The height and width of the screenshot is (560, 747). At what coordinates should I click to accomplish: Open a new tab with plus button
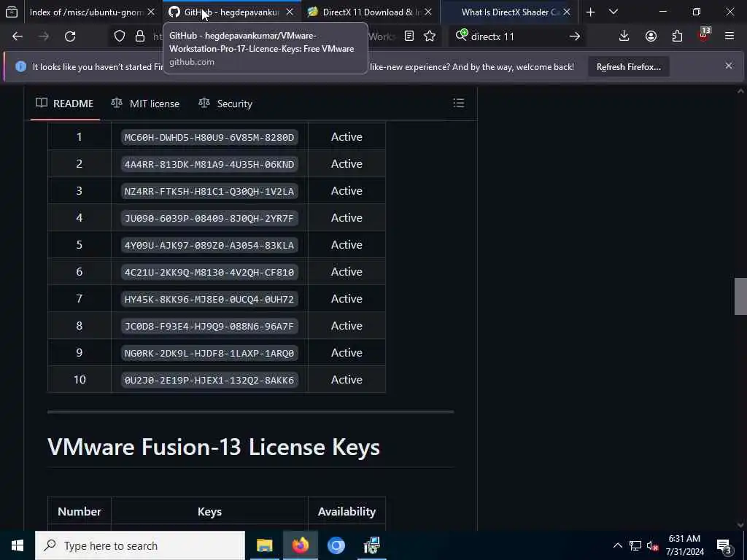591,12
